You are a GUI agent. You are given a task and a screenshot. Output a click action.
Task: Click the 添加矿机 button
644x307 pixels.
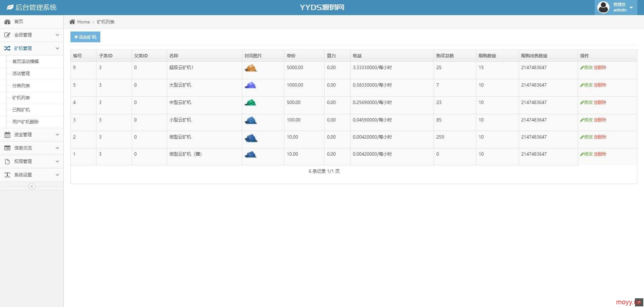click(x=85, y=37)
